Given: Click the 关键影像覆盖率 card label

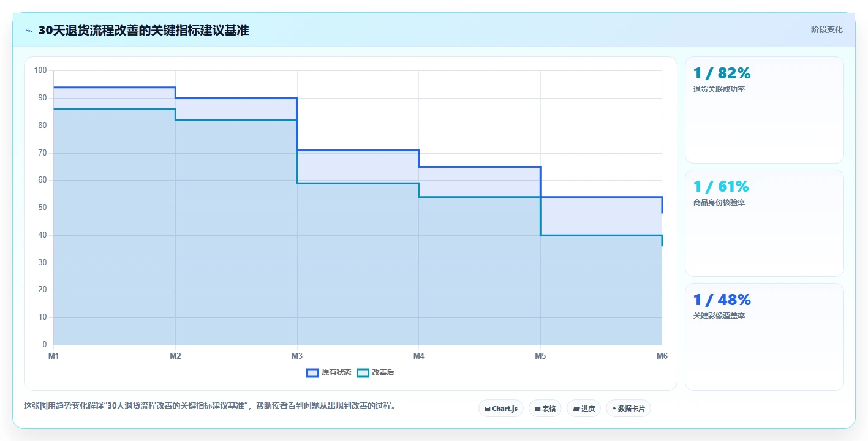Looking at the screenshot, I should [719, 316].
